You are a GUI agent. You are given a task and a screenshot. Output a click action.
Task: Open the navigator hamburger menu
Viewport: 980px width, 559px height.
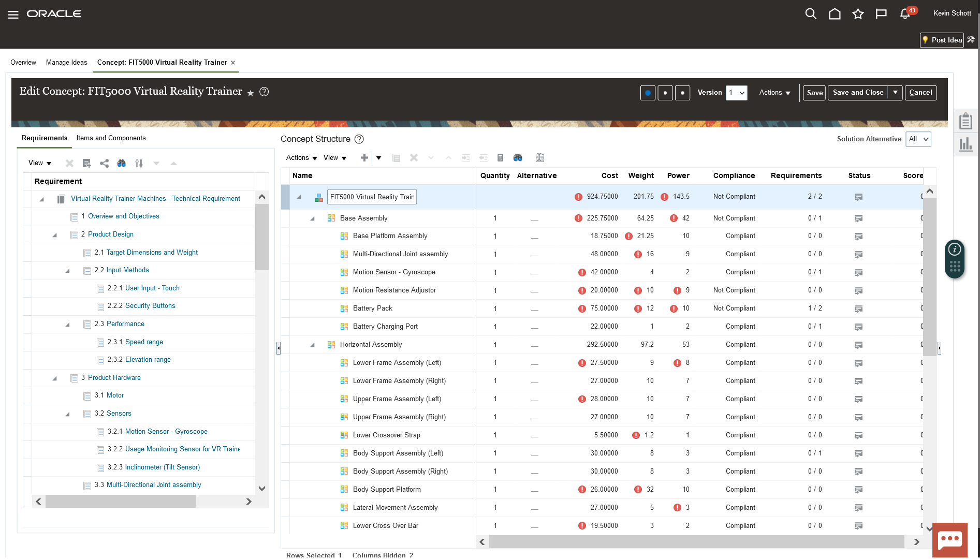(x=13, y=14)
